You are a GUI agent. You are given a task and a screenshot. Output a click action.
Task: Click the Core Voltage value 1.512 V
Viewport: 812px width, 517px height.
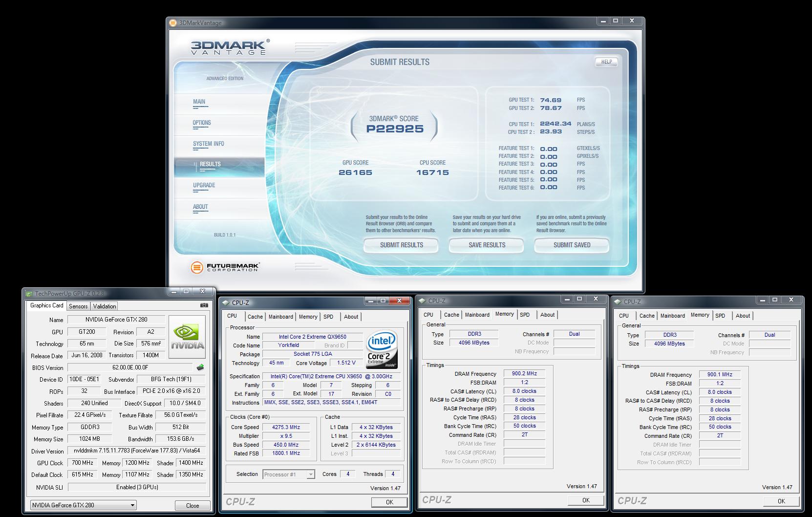[x=346, y=363]
